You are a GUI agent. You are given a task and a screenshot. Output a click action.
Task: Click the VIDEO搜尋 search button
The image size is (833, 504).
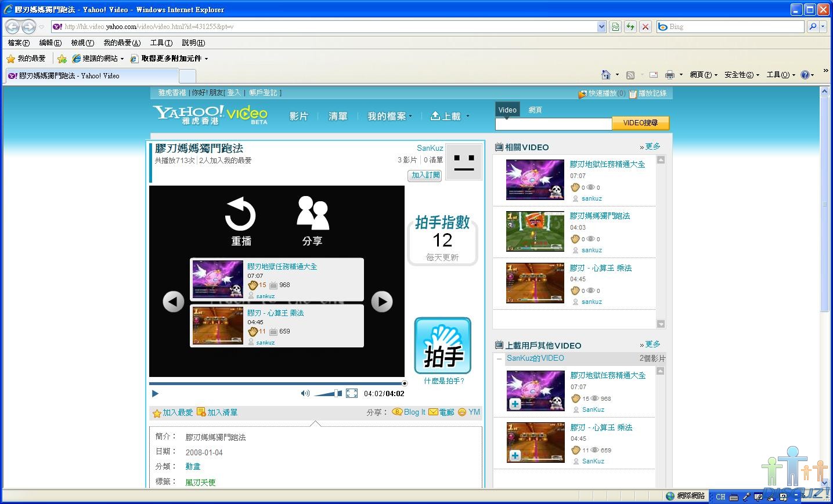(640, 123)
